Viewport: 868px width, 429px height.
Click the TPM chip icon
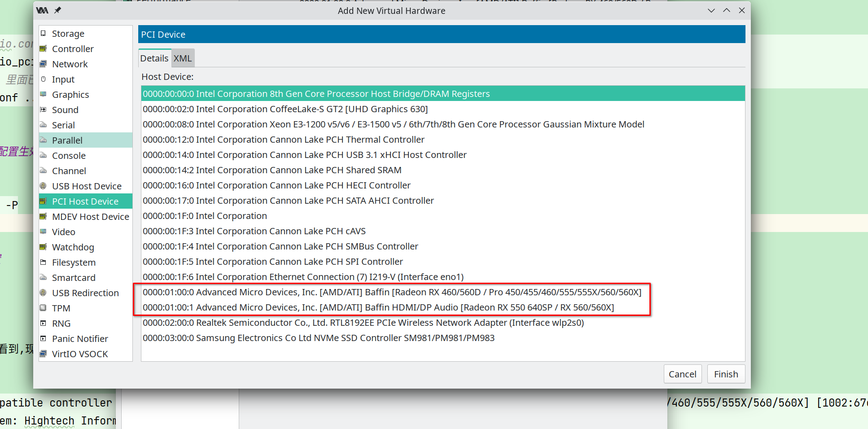pos(44,308)
